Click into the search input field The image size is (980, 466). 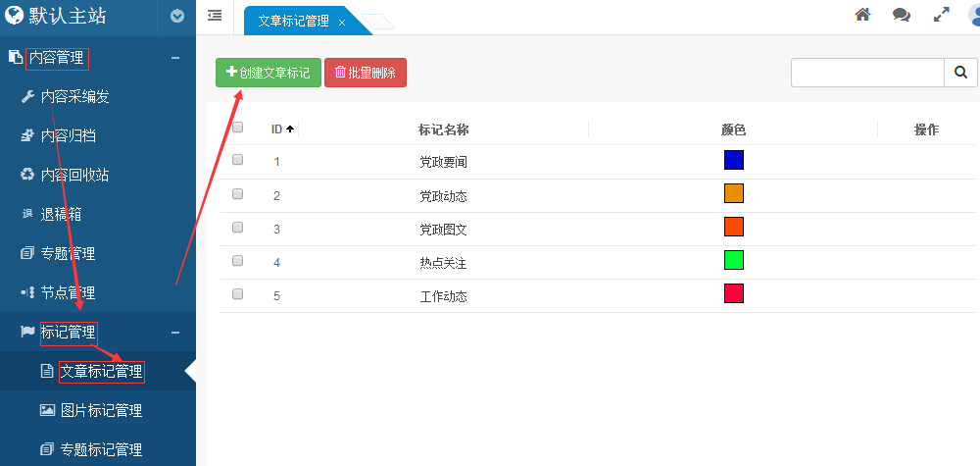click(x=867, y=73)
